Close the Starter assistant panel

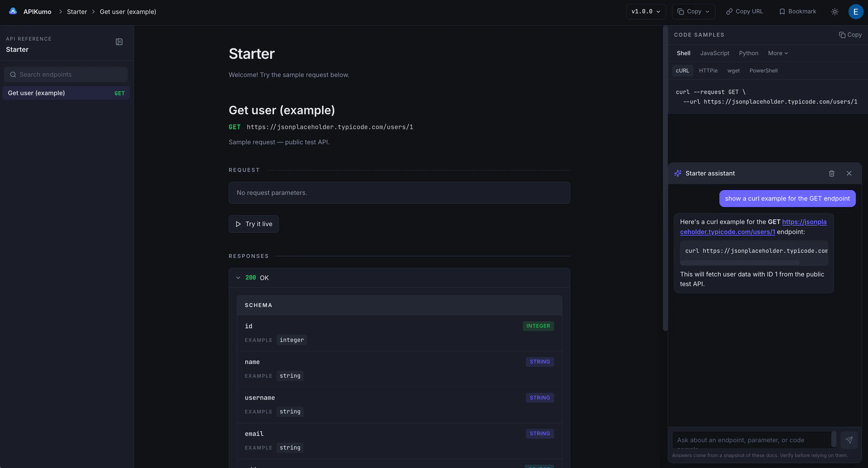[849, 173]
